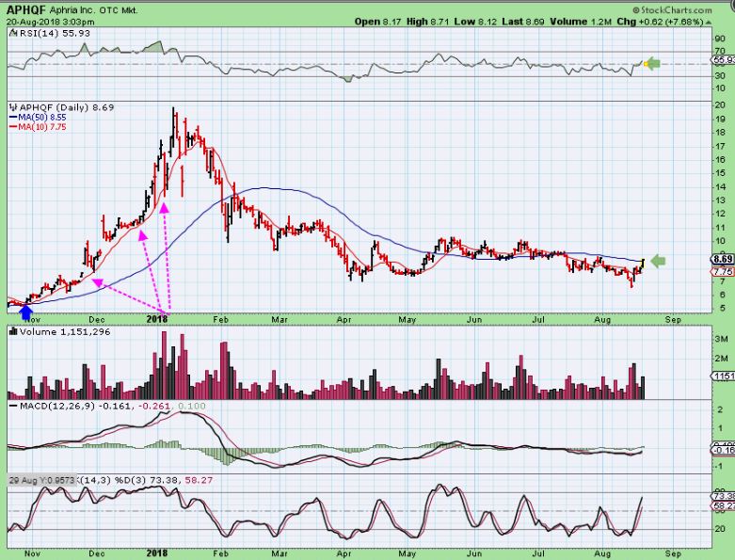Click the 55.93 RSI value tag on axis
Viewport: 735px width, 560px height.
pos(724,59)
